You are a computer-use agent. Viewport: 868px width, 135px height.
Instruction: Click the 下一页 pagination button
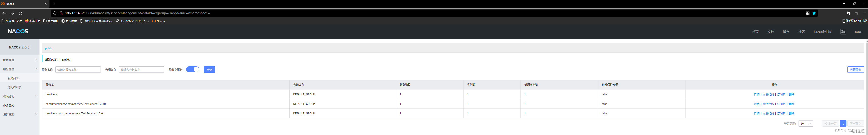click(856, 123)
